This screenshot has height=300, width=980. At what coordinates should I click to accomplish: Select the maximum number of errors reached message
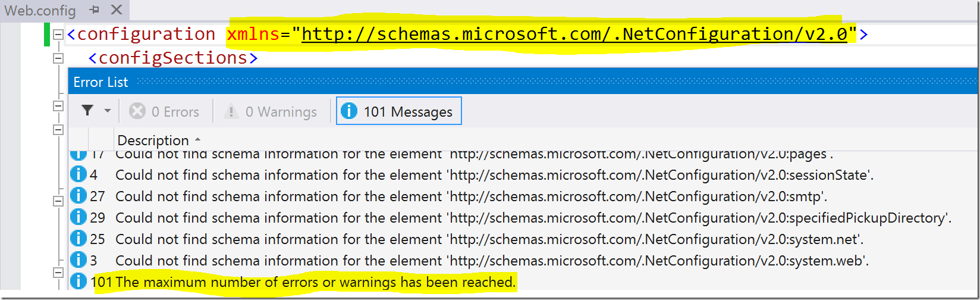315,282
